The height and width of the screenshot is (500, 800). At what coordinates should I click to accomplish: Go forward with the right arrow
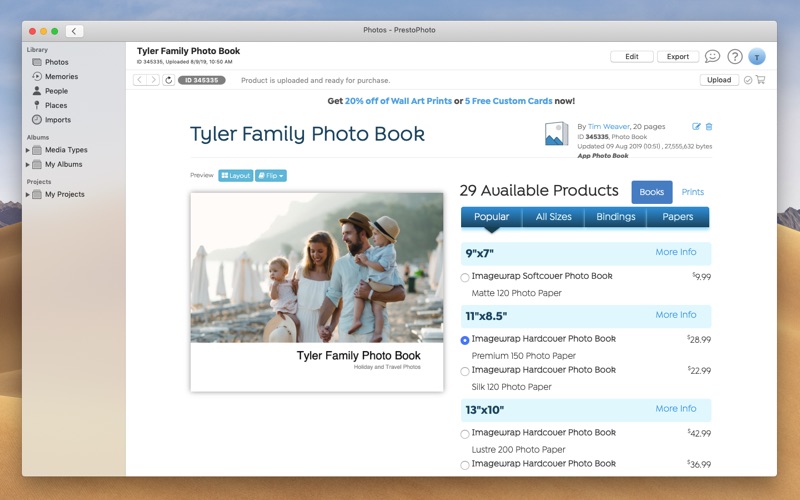[153, 80]
